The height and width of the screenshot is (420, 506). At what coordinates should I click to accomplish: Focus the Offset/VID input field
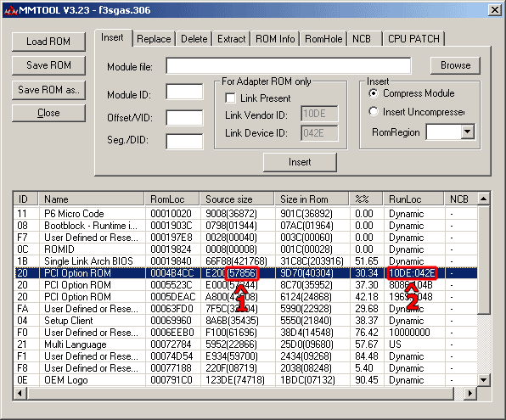(x=184, y=118)
